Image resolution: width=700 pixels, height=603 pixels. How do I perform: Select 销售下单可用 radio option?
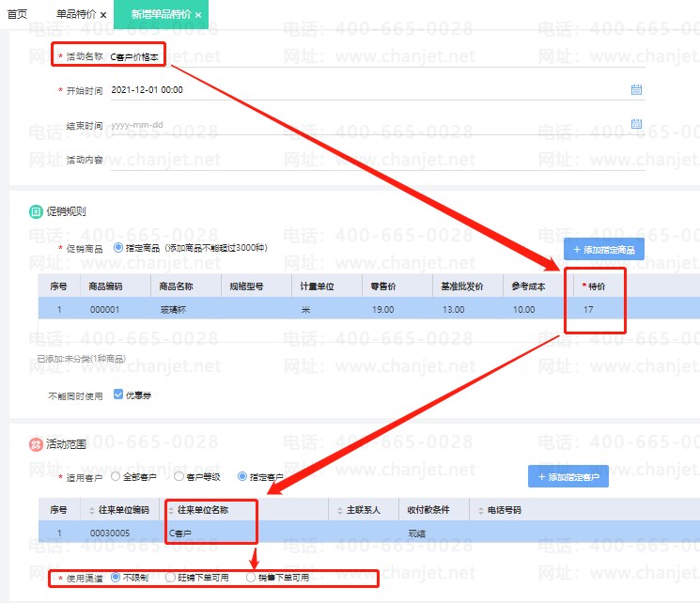coord(251,577)
